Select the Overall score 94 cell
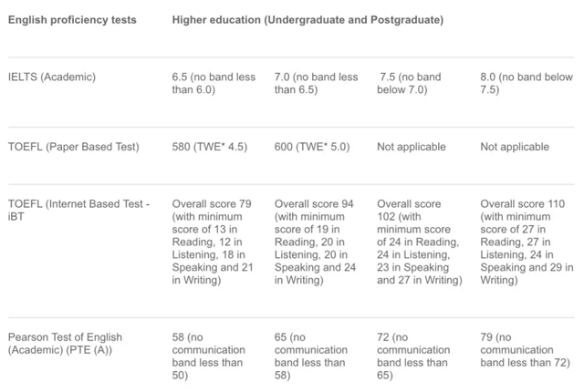 tap(315, 242)
